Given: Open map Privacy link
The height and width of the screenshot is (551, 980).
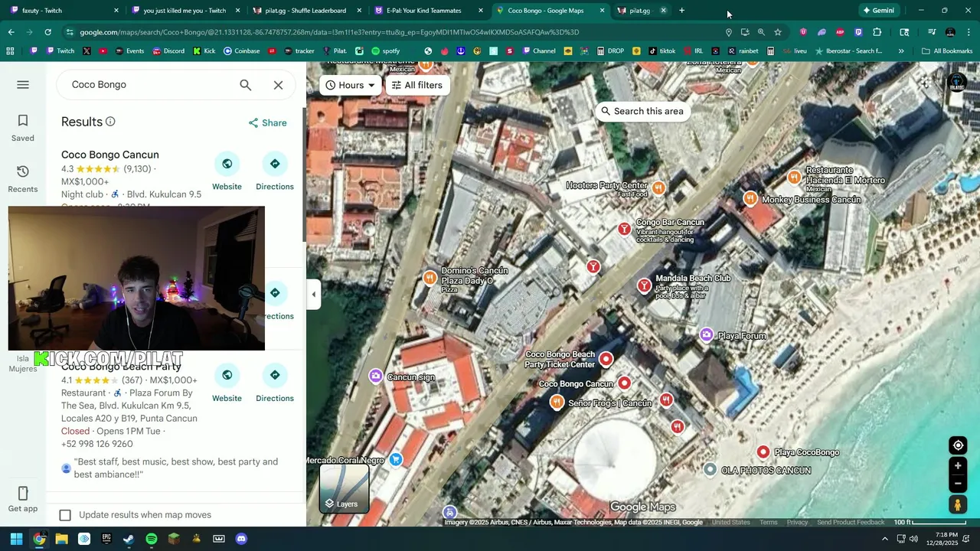Looking at the screenshot, I should 797,523.
